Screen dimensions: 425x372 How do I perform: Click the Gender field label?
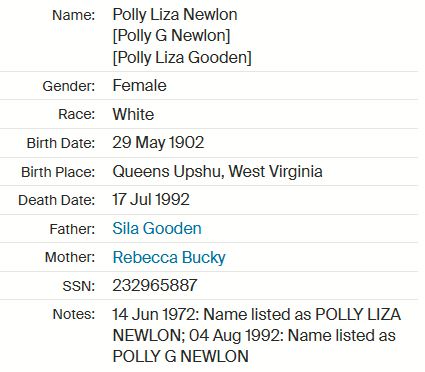(x=69, y=87)
